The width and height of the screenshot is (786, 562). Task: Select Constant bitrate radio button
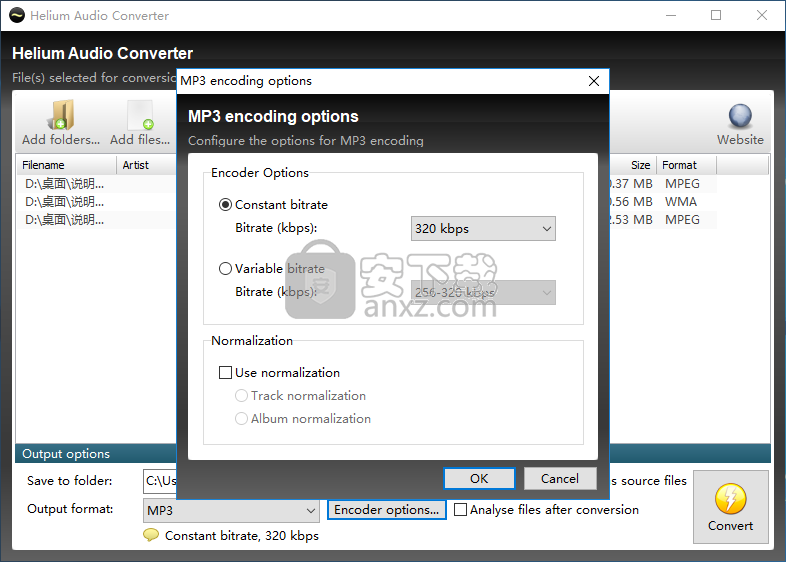pyautogui.click(x=226, y=205)
